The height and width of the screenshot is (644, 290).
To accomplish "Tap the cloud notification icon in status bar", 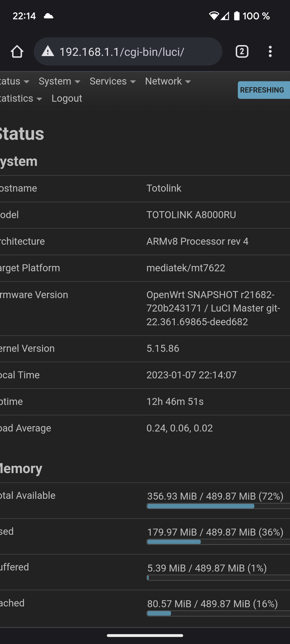I will pos(49,16).
